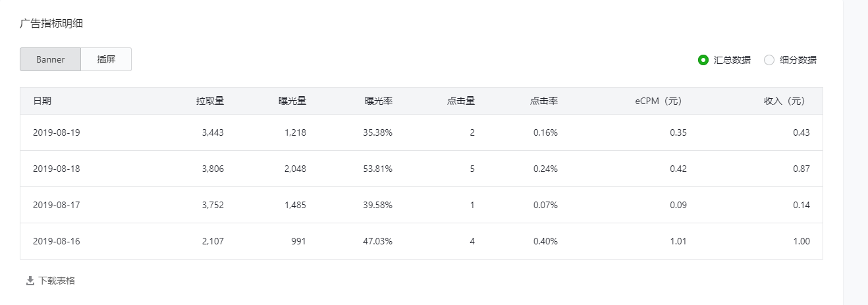Click the 点击量 column header
The width and height of the screenshot is (868, 305).
coord(461,101)
